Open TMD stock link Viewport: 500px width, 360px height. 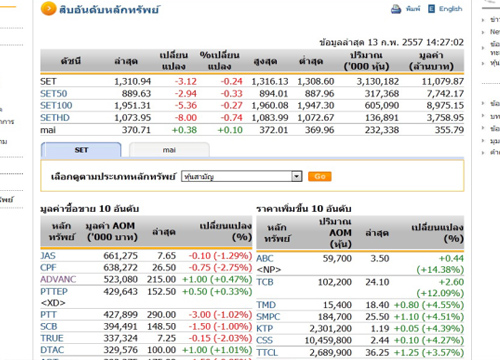pos(266,305)
